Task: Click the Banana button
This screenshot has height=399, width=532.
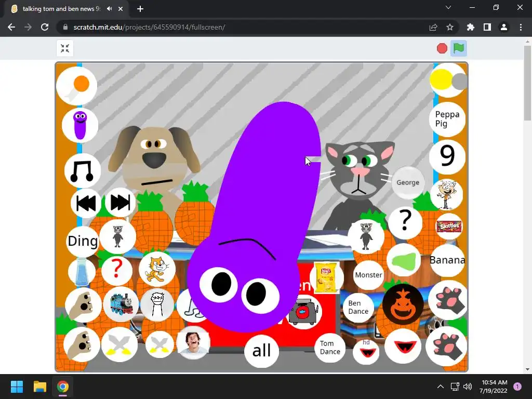Action: 447,260
